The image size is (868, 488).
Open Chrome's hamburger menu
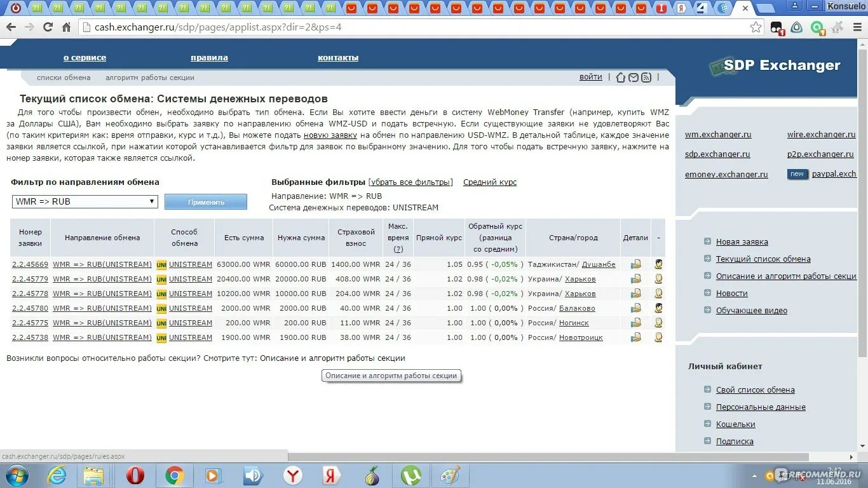[x=857, y=27]
